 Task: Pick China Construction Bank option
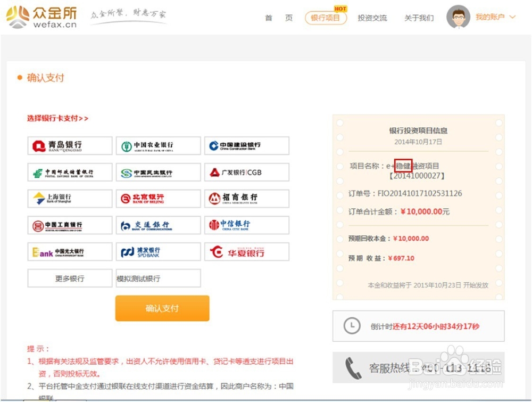(x=247, y=146)
